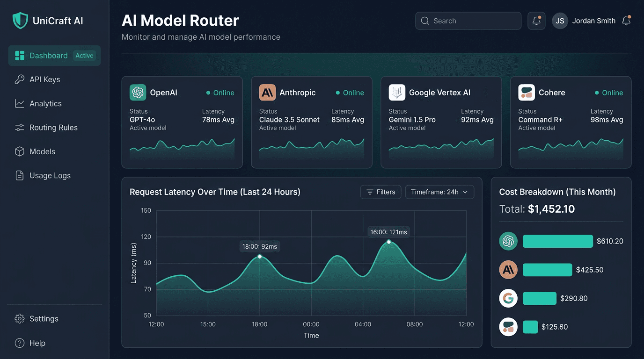
Task: Open the Timeframe: 24h dropdown
Action: point(439,192)
